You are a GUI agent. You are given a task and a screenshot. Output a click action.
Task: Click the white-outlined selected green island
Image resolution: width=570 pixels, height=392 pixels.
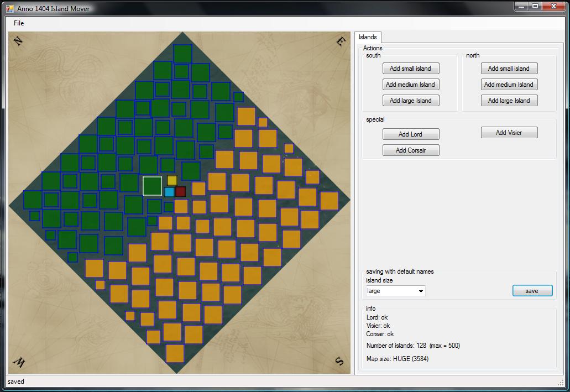pos(153,186)
